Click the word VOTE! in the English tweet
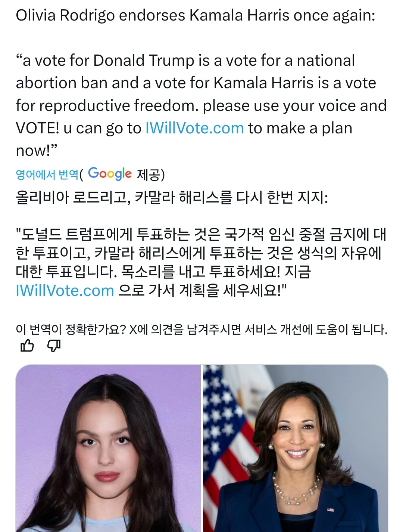 point(37,128)
